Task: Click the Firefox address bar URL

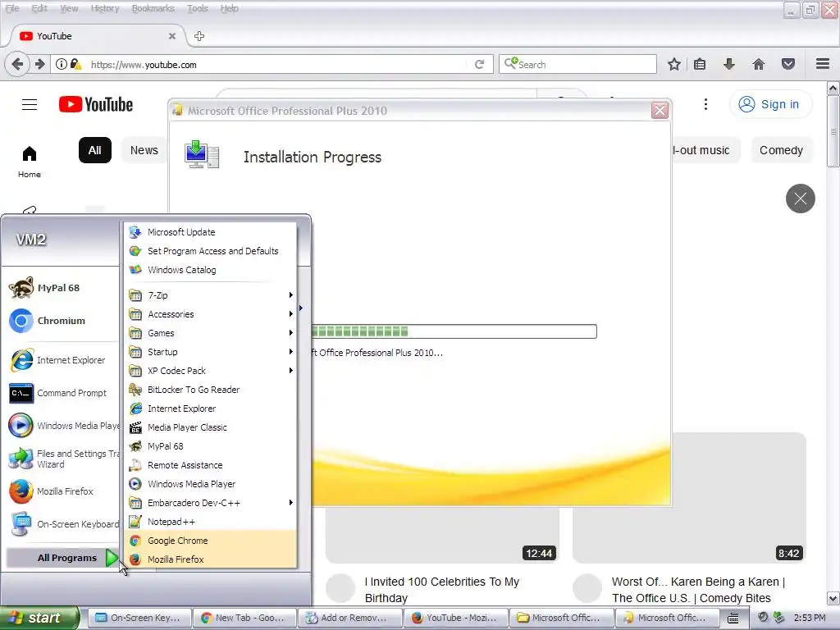Action: coord(144,65)
